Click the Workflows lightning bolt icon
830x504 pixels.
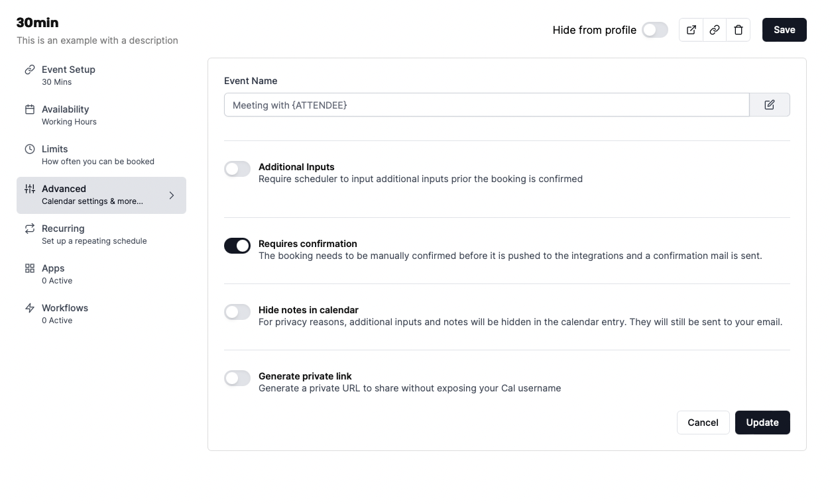pyautogui.click(x=30, y=308)
